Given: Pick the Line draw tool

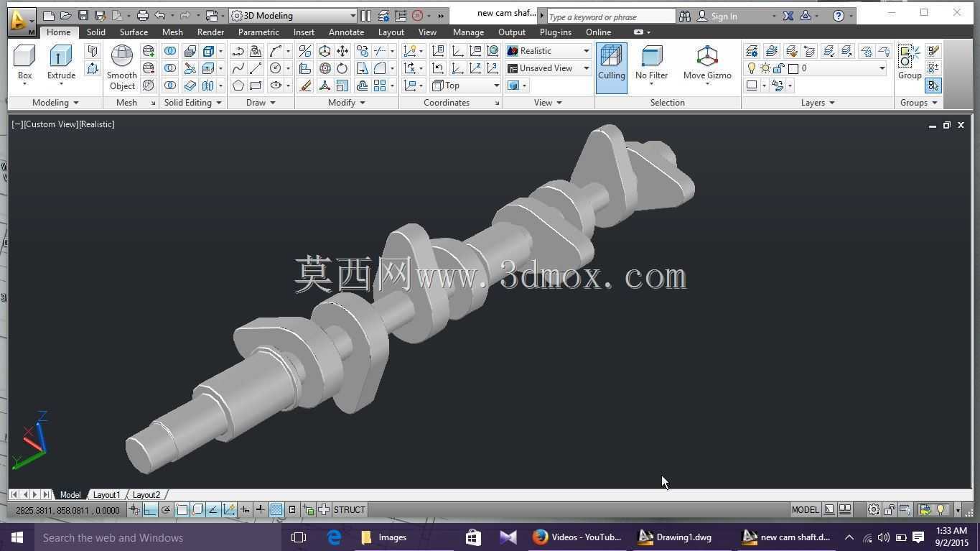Looking at the screenshot, I should [x=256, y=68].
